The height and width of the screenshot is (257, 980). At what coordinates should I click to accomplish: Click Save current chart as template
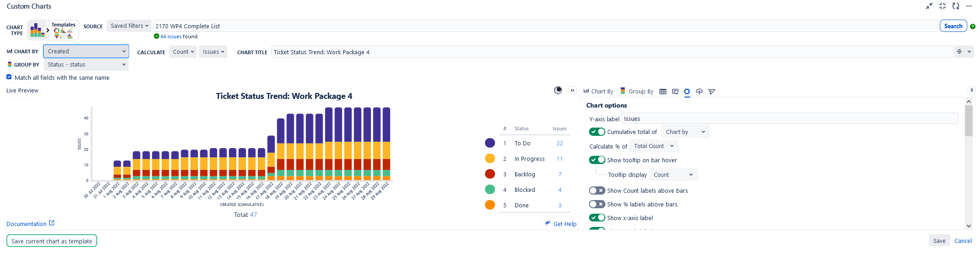coord(52,241)
